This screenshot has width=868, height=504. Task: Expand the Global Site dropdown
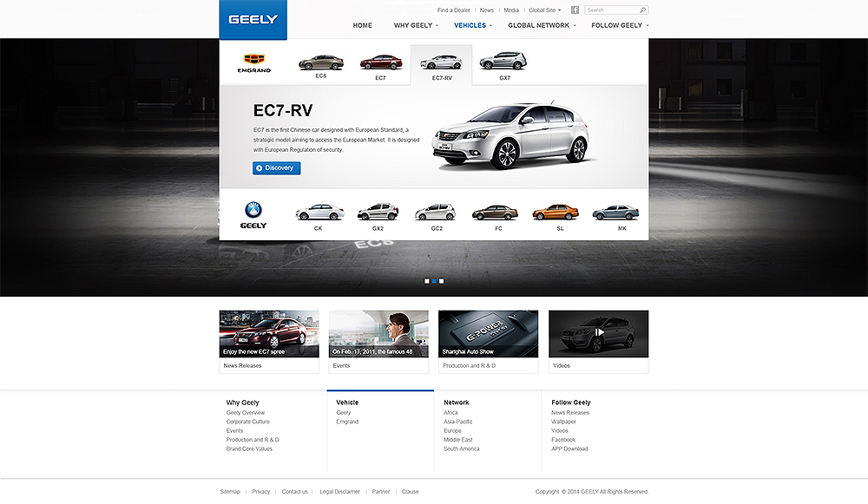coord(545,10)
